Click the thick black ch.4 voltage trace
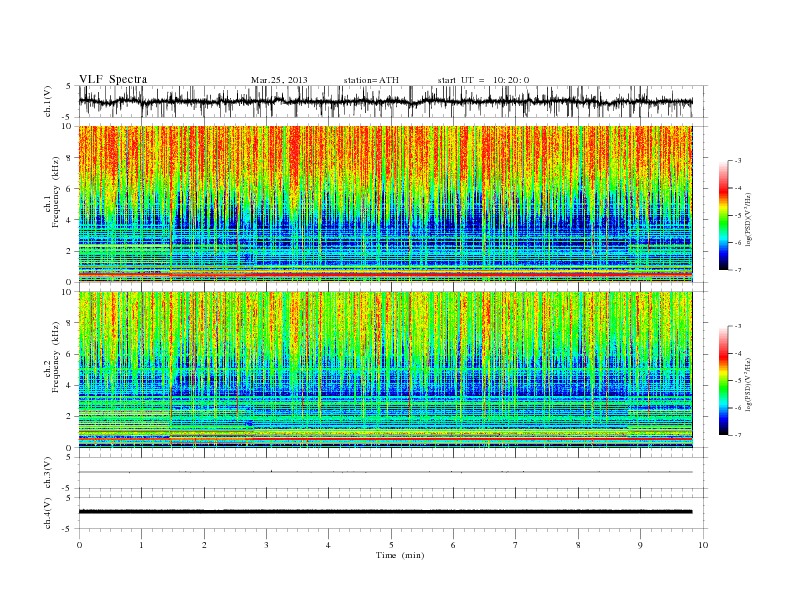 (x=385, y=512)
